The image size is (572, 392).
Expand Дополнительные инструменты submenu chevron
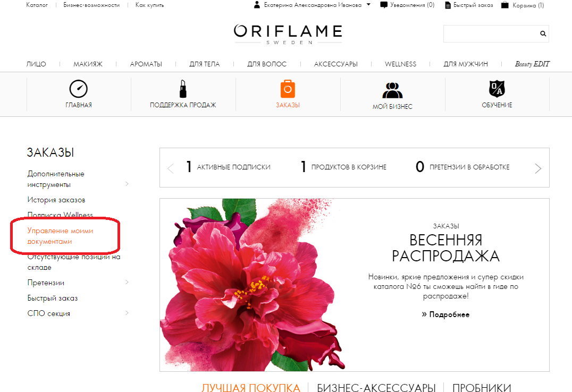(x=127, y=184)
